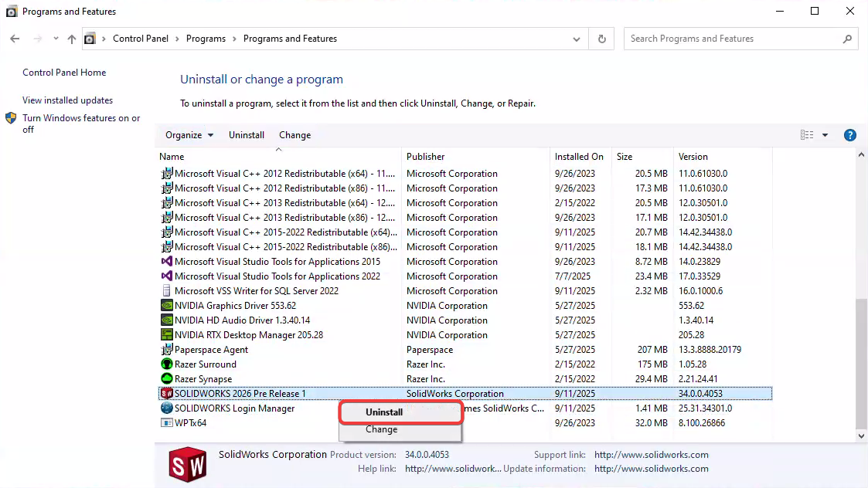Sort programs using the Name column header

coord(172,156)
